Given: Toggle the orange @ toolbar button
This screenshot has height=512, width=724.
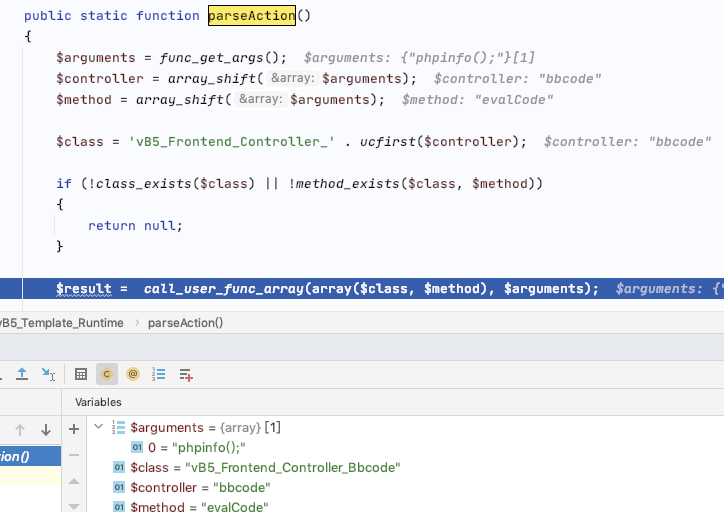Looking at the screenshot, I should pyautogui.click(x=133, y=374).
